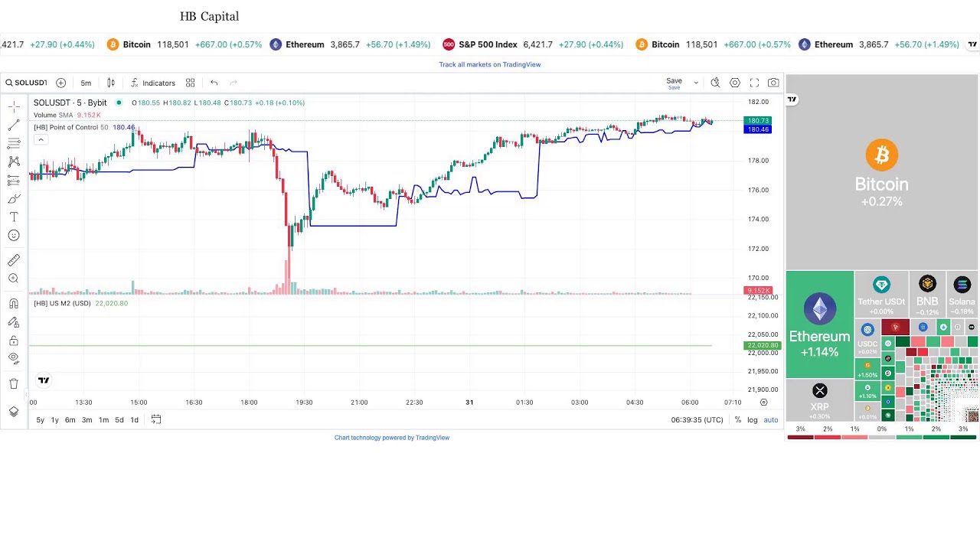Open Track all markets on TradingView link
980x551 pixels.
[490, 64]
